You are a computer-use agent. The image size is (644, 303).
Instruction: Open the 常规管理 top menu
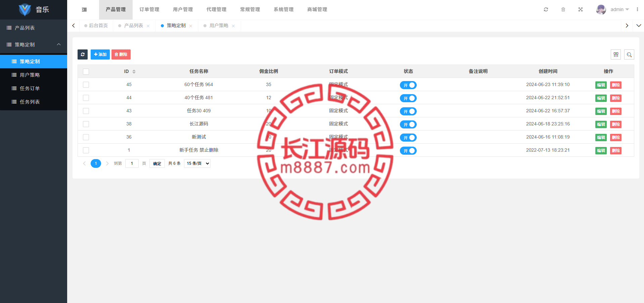pyautogui.click(x=250, y=9)
